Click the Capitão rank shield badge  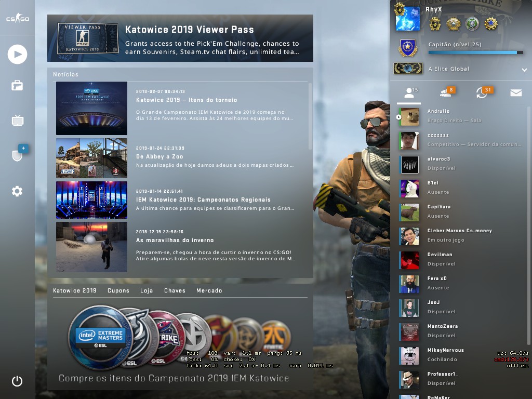(408, 48)
